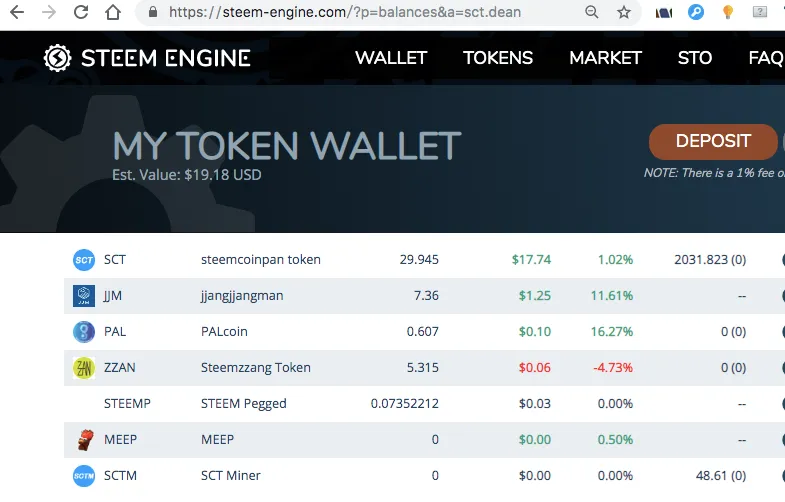
Task: Open the FAQ menu item
Action: point(766,58)
